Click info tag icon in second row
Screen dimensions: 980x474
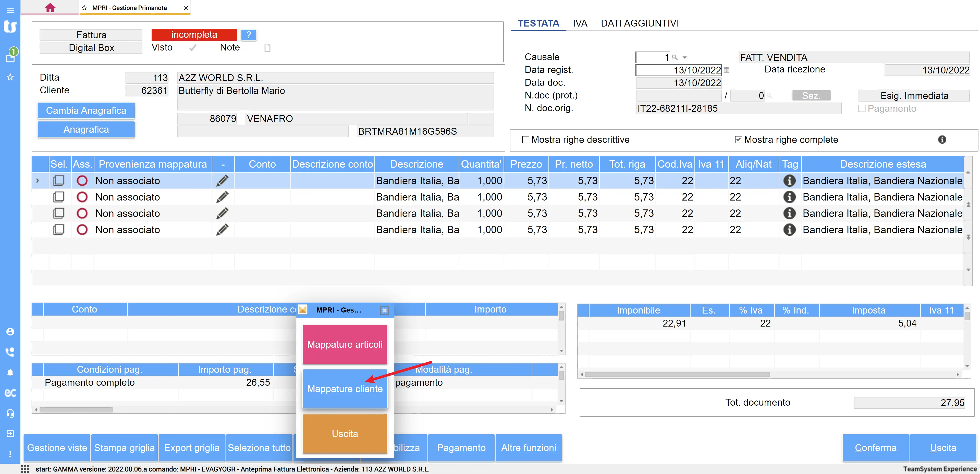[x=789, y=197]
